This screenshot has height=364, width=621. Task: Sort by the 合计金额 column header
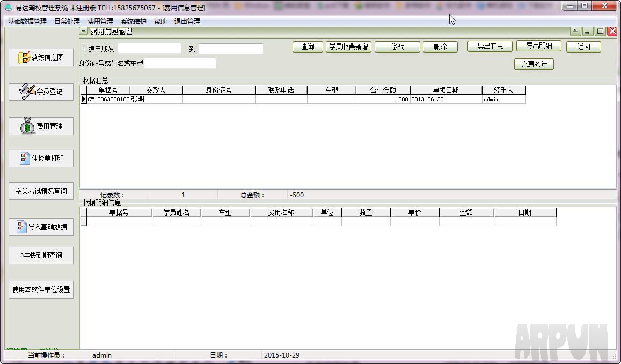point(383,91)
